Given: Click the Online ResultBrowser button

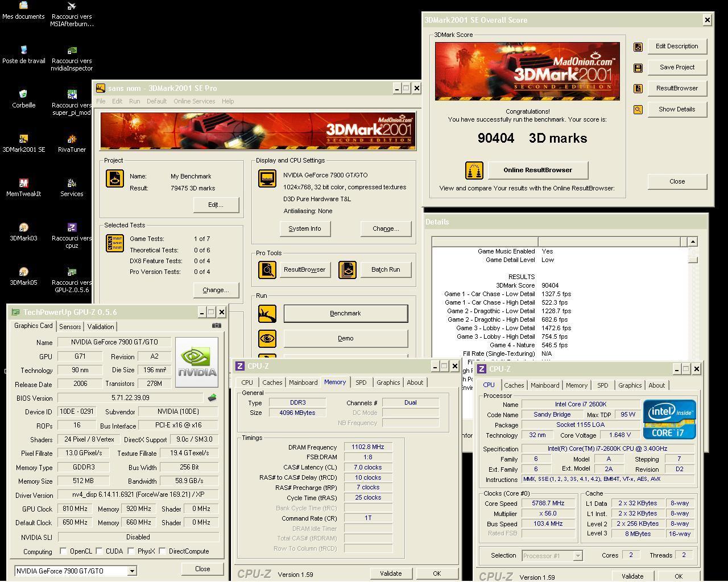Looking at the screenshot, I should [537, 170].
